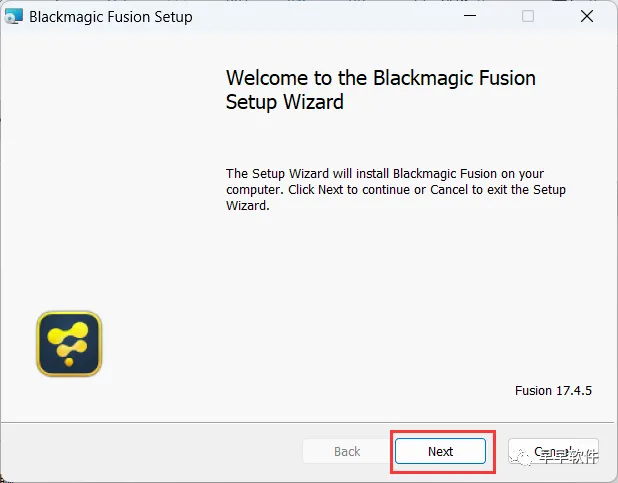The width and height of the screenshot is (618, 483).
Task: Click the disabled maximize window button
Action: (x=528, y=16)
